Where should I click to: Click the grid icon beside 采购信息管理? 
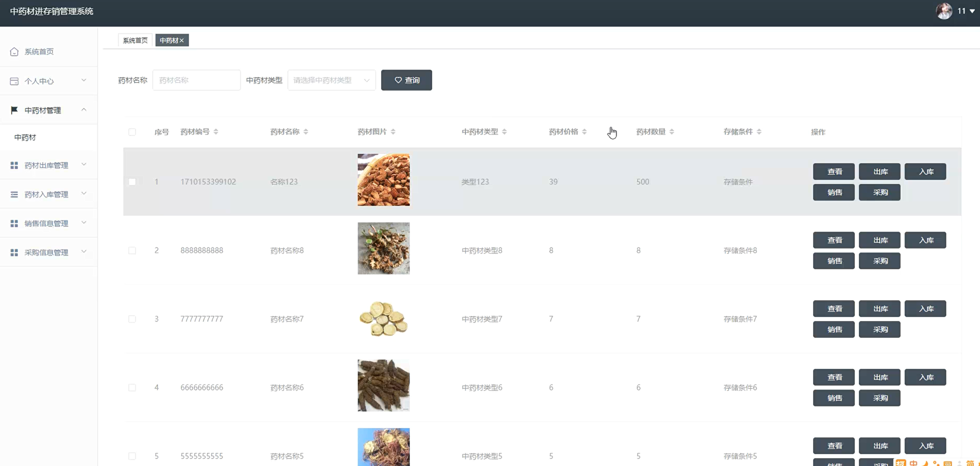14,253
